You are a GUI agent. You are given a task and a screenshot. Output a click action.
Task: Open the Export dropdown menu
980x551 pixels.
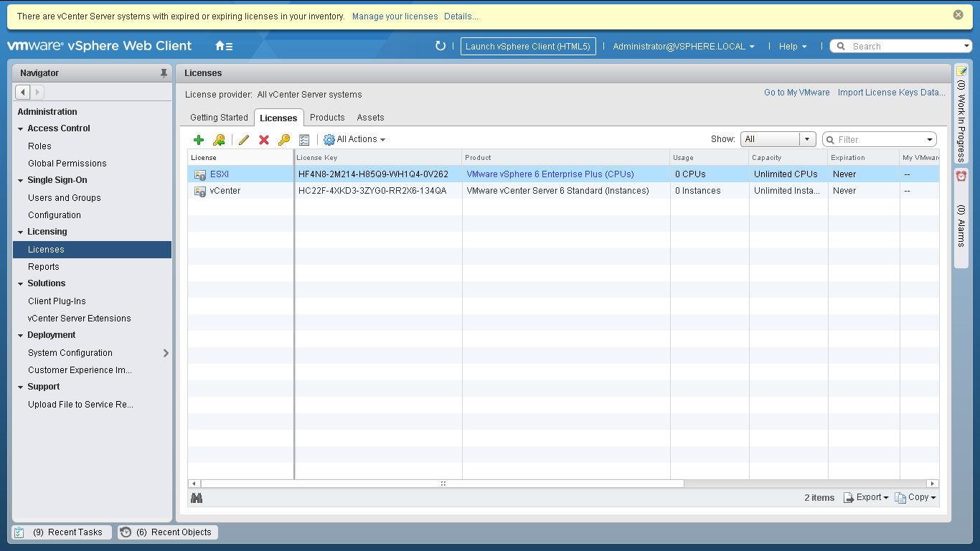[x=866, y=497]
